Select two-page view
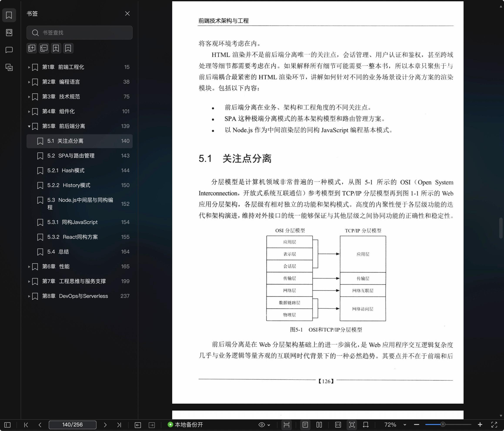Screen dimensions: 504x431 (319, 425)
